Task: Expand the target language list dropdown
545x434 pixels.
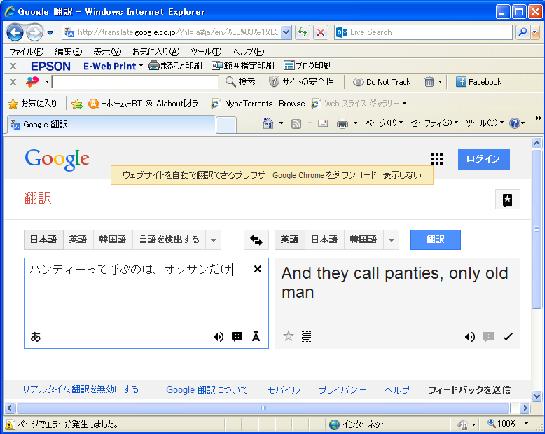Action: point(391,240)
